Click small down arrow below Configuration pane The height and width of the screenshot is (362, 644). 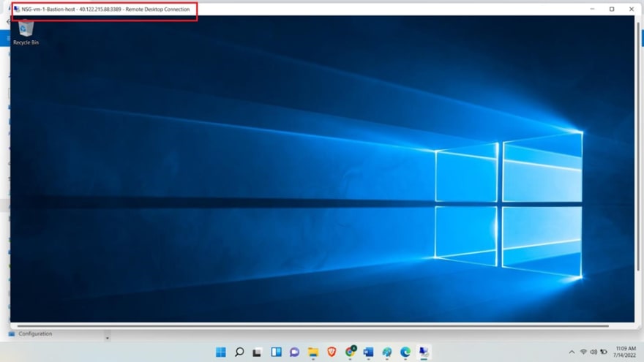click(x=107, y=338)
